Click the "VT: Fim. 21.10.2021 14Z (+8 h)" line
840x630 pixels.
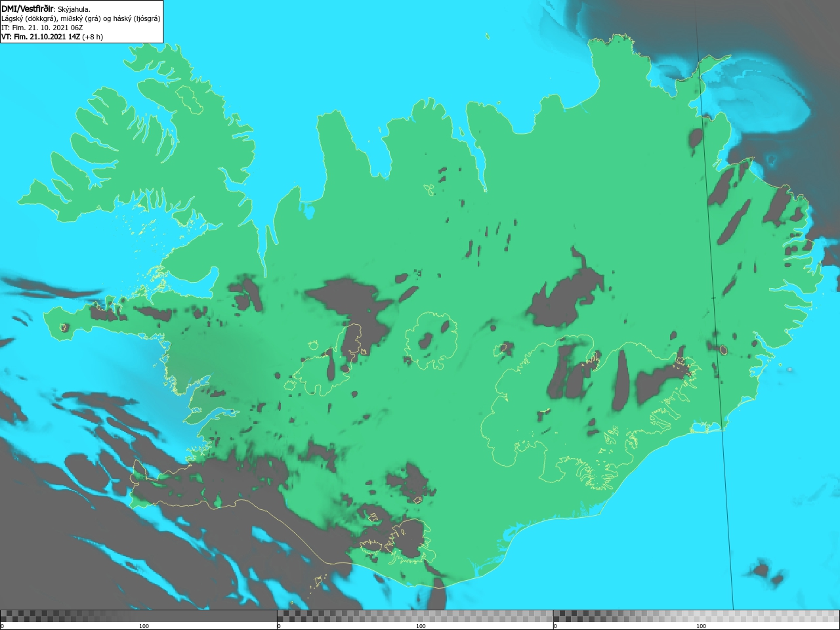click(x=52, y=37)
